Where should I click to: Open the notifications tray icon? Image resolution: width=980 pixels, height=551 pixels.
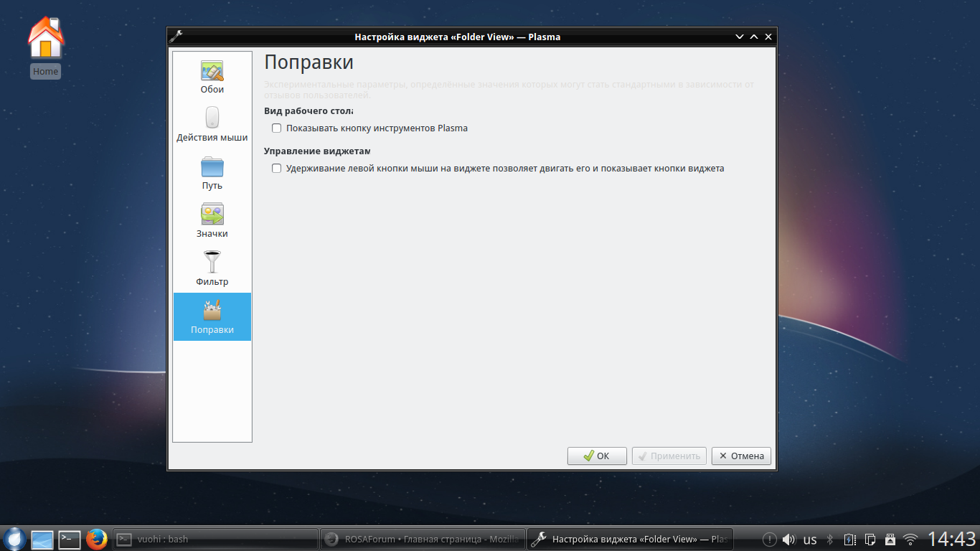(x=769, y=539)
